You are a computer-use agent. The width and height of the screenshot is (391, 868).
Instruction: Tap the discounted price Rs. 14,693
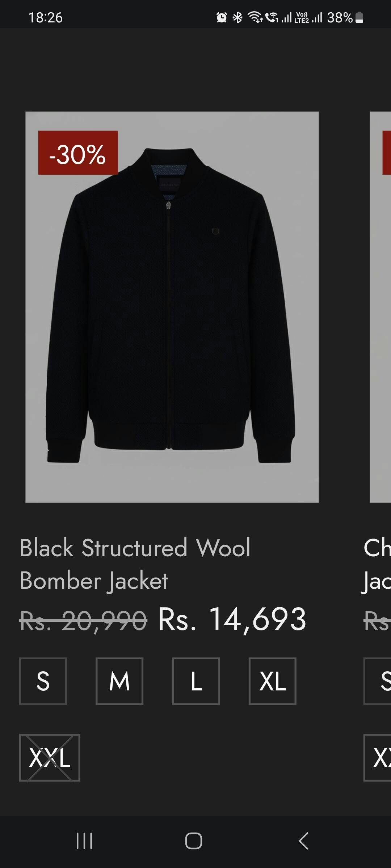point(232,620)
